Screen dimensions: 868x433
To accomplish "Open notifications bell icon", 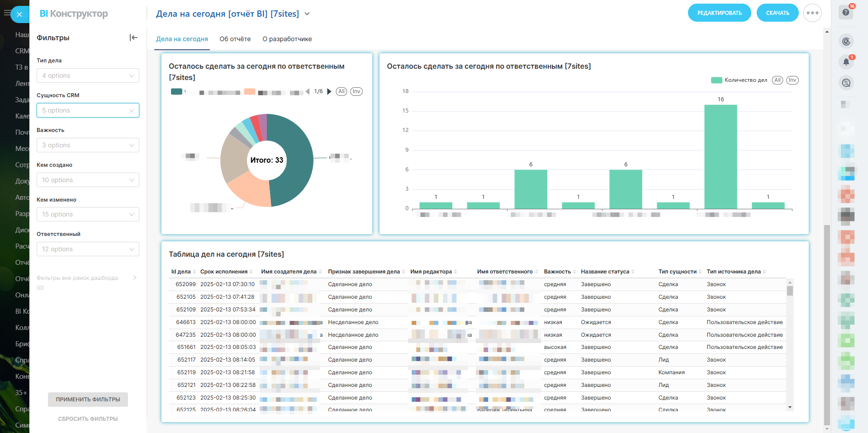I will point(846,62).
